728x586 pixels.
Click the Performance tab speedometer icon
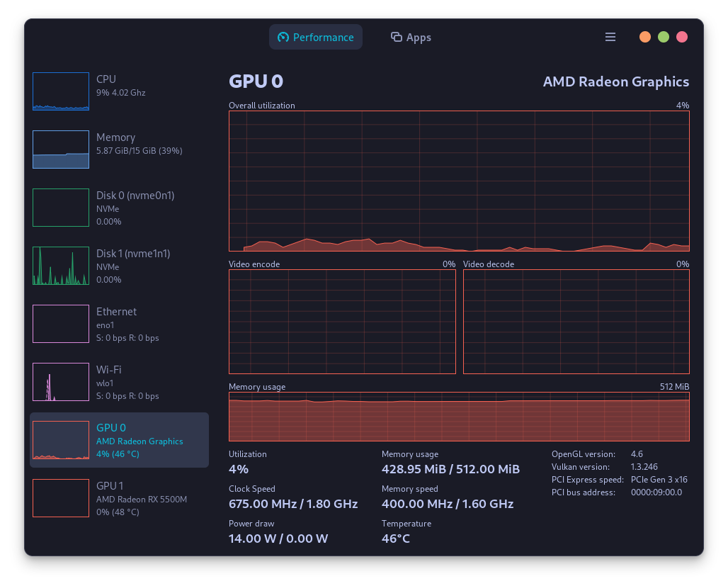[x=283, y=36]
